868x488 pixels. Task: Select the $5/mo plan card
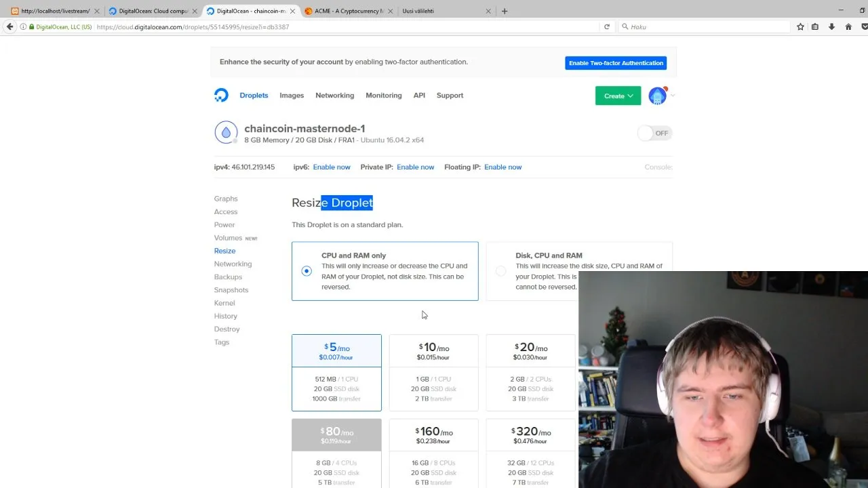tap(336, 373)
